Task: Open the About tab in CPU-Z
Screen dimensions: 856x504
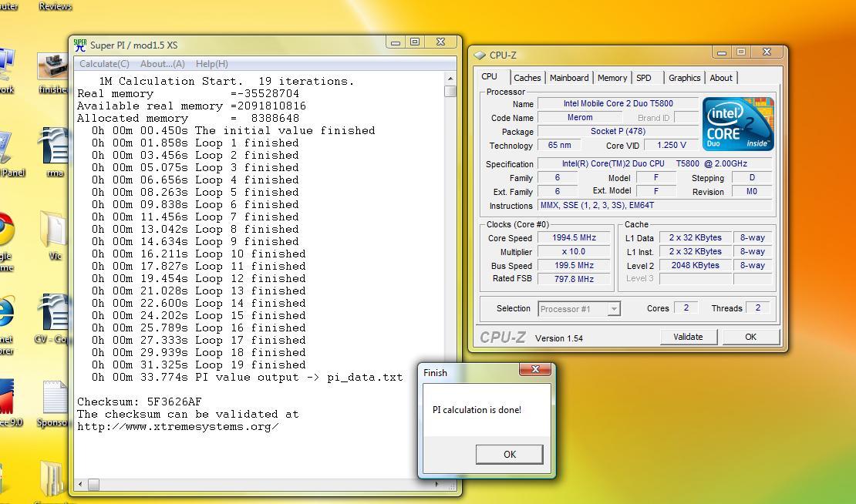Action: pyautogui.click(x=720, y=78)
